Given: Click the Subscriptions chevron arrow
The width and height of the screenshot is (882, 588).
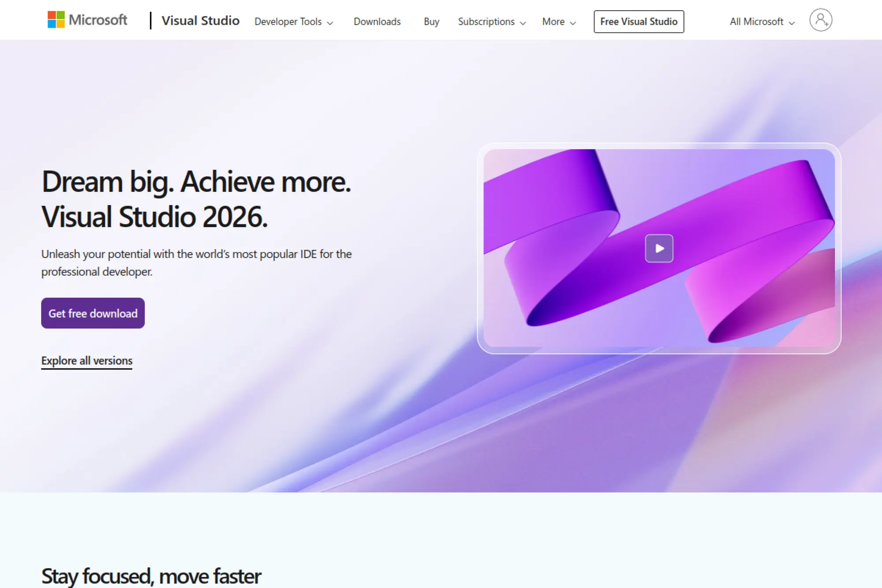Looking at the screenshot, I should click(x=523, y=23).
